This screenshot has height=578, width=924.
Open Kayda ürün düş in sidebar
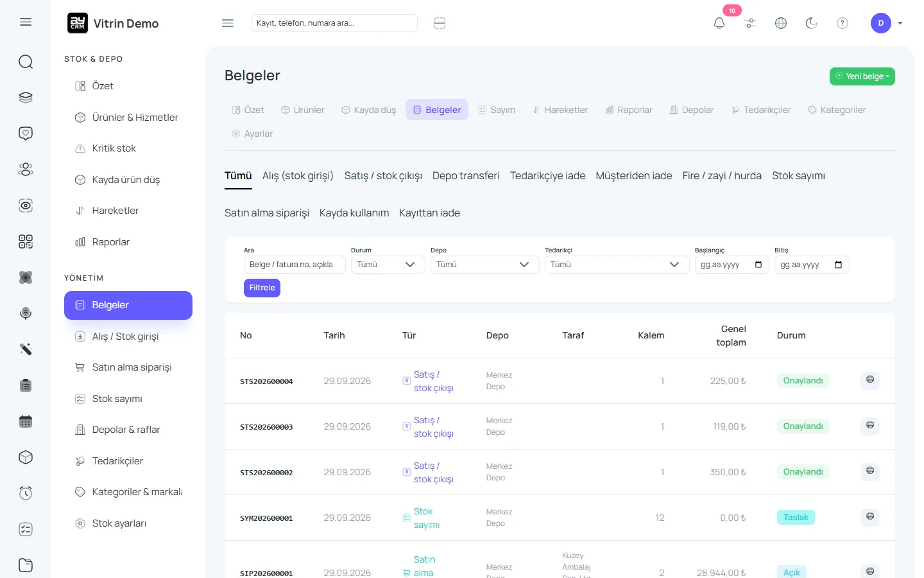(128, 180)
